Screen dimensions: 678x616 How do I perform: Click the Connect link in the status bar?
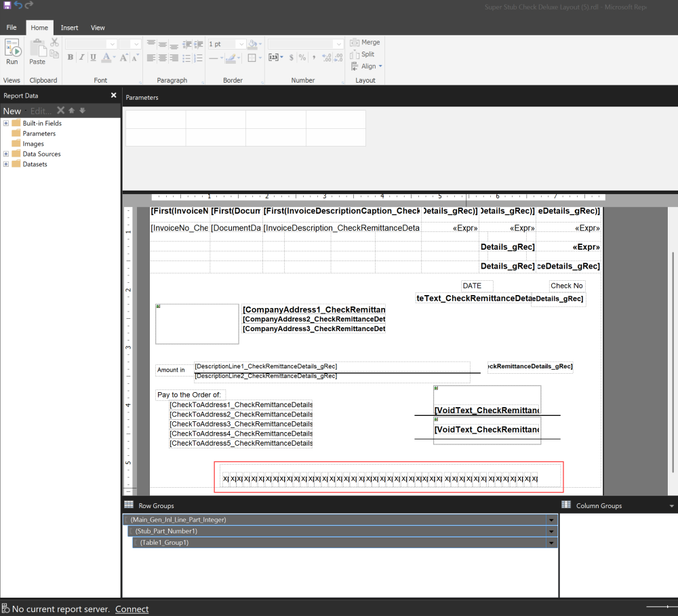tap(132, 609)
